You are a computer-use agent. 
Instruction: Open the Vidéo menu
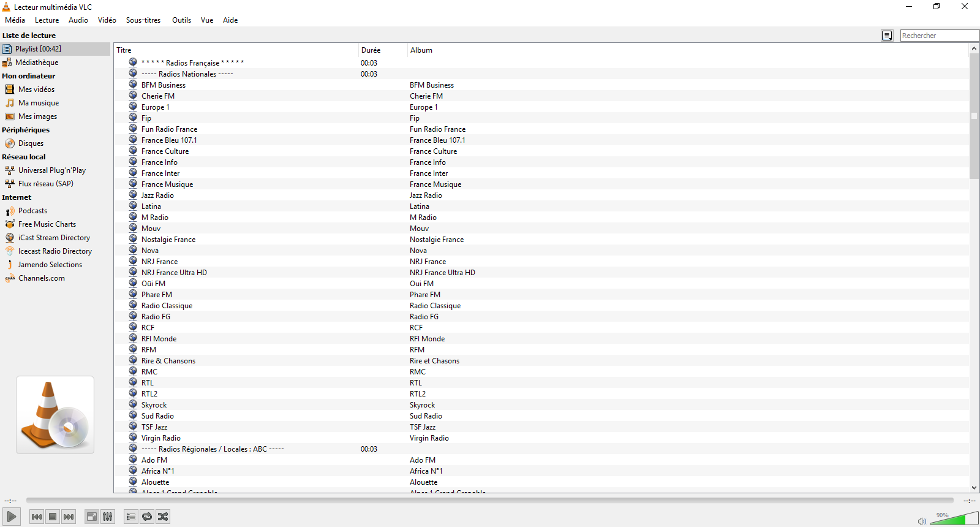107,20
